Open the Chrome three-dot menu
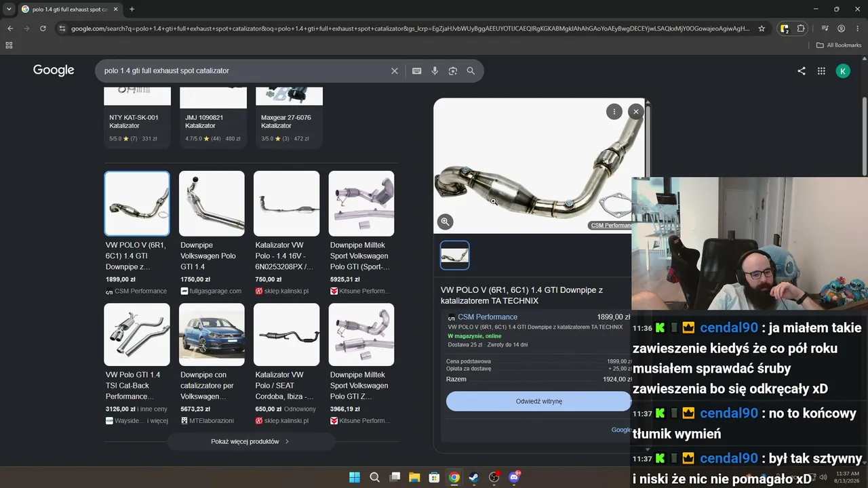Image resolution: width=868 pixels, height=488 pixels. coord(857,28)
